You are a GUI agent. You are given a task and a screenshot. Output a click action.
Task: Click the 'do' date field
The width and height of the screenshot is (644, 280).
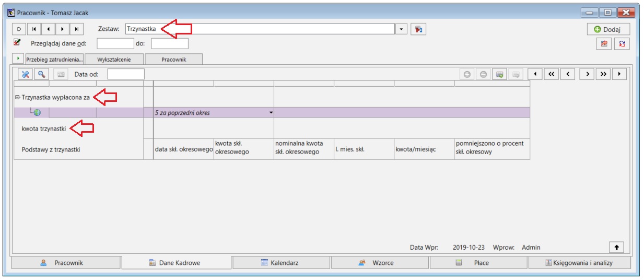[x=170, y=44]
